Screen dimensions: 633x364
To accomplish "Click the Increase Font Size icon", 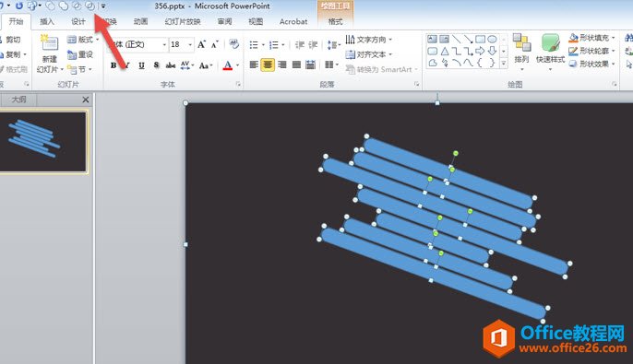I will pyautogui.click(x=201, y=44).
